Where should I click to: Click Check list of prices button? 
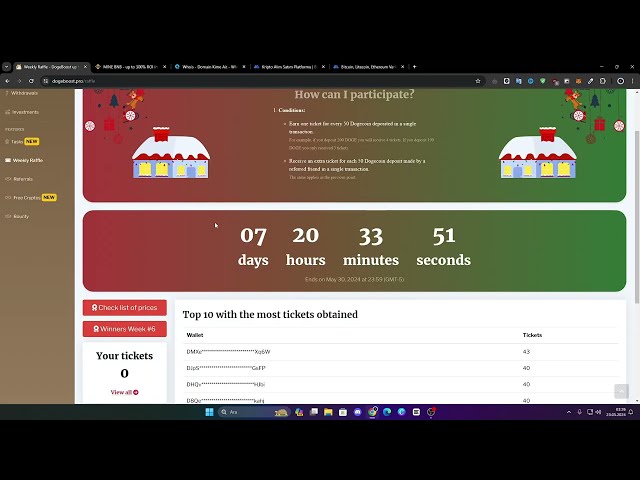tap(124, 308)
